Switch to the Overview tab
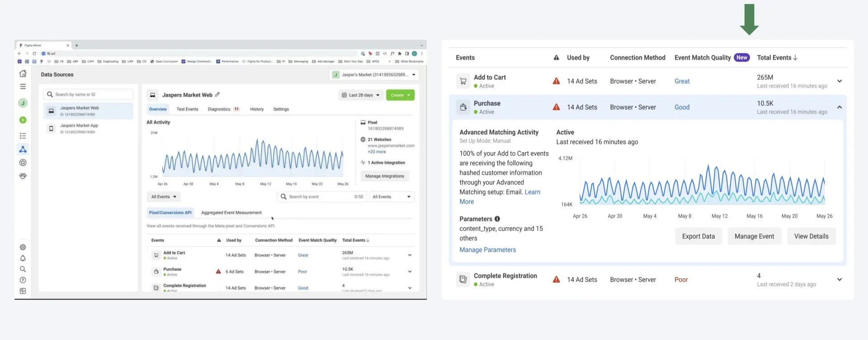Image resolution: width=868 pixels, height=340 pixels. coord(158,109)
